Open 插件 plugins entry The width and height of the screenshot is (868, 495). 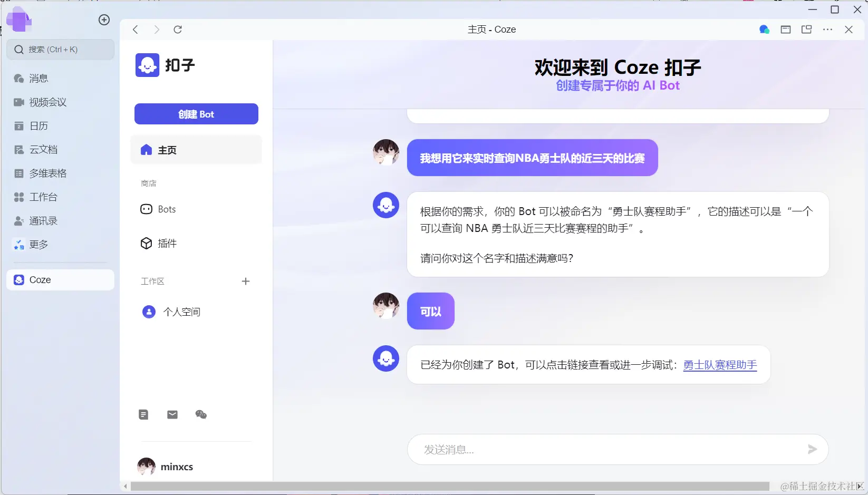[x=196, y=243]
